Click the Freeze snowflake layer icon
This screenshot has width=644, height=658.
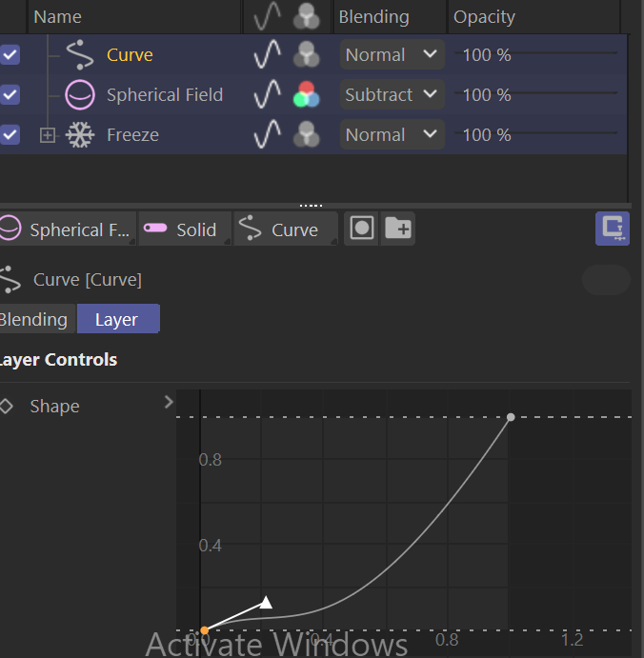coord(80,135)
